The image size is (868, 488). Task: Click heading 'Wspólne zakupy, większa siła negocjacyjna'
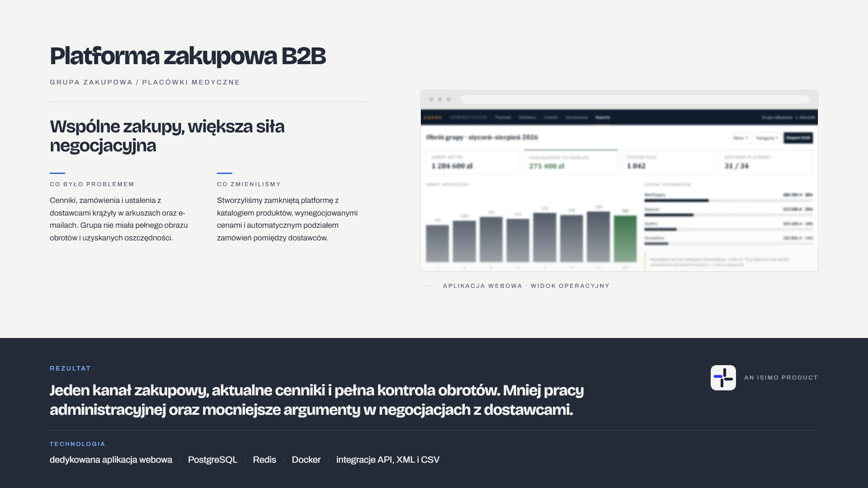click(167, 136)
